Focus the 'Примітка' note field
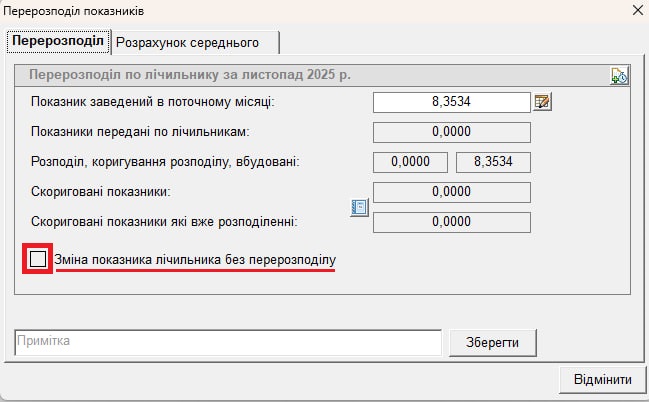 click(228, 342)
